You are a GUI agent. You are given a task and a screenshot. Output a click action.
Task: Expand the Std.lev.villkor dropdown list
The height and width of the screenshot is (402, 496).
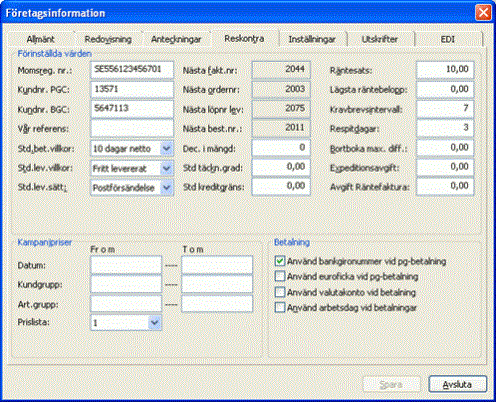point(166,168)
